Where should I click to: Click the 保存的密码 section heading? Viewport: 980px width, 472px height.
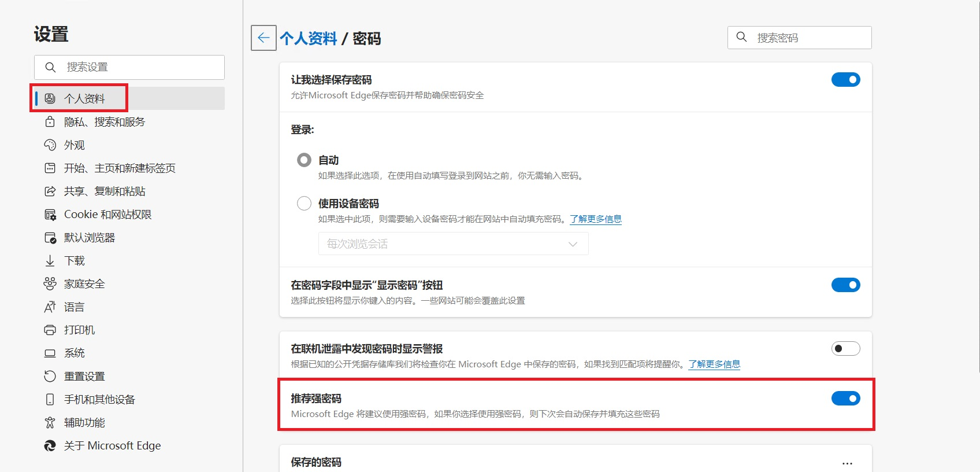click(316, 462)
